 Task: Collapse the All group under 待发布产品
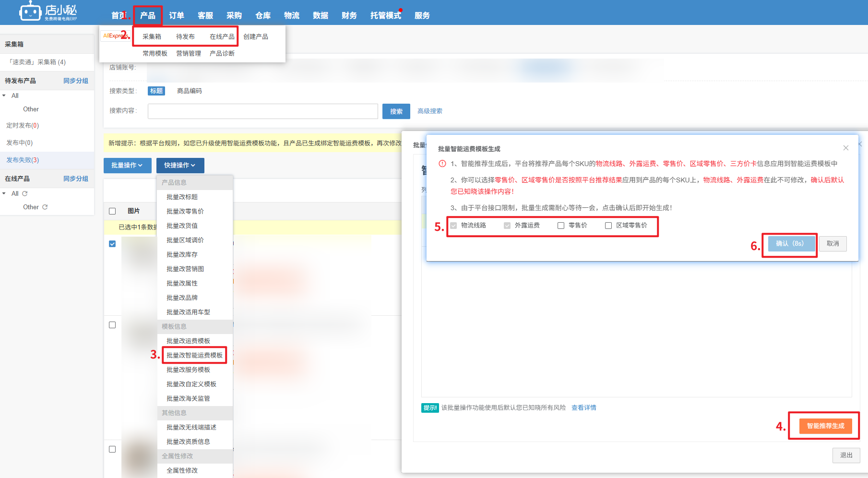4,96
